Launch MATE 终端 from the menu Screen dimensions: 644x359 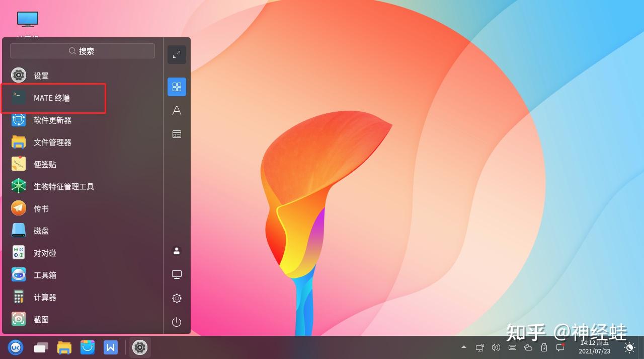tap(83, 98)
